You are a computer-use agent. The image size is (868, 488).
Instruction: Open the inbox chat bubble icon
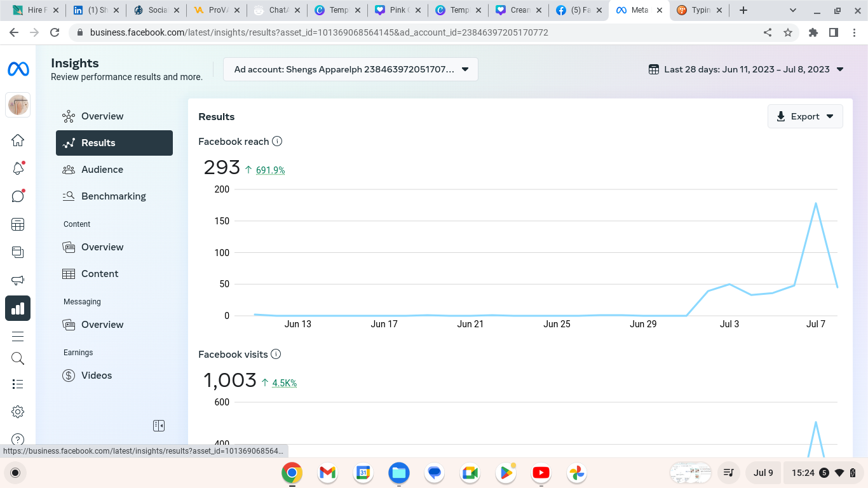[x=18, y=196]
